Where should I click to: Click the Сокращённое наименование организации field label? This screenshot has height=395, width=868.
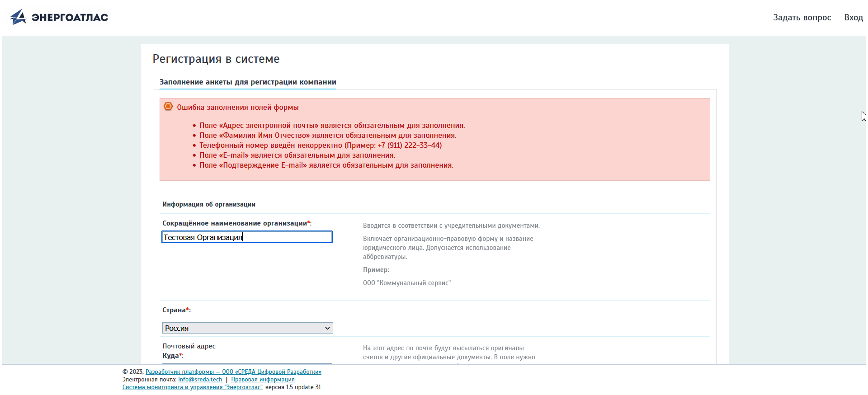(x=235, y=223)
